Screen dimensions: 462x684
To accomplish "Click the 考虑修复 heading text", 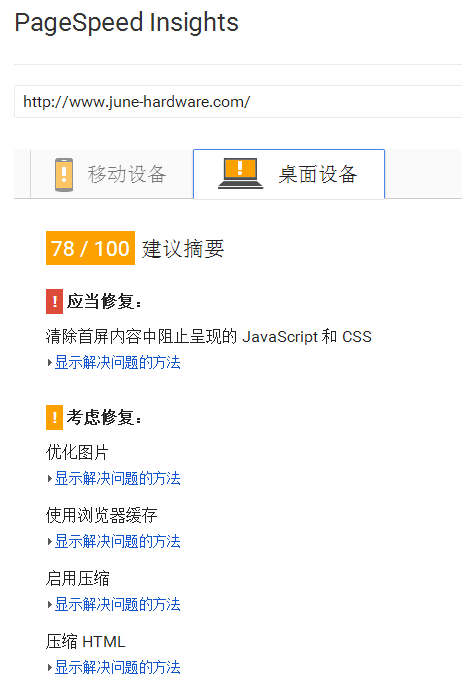I will 104,417.
